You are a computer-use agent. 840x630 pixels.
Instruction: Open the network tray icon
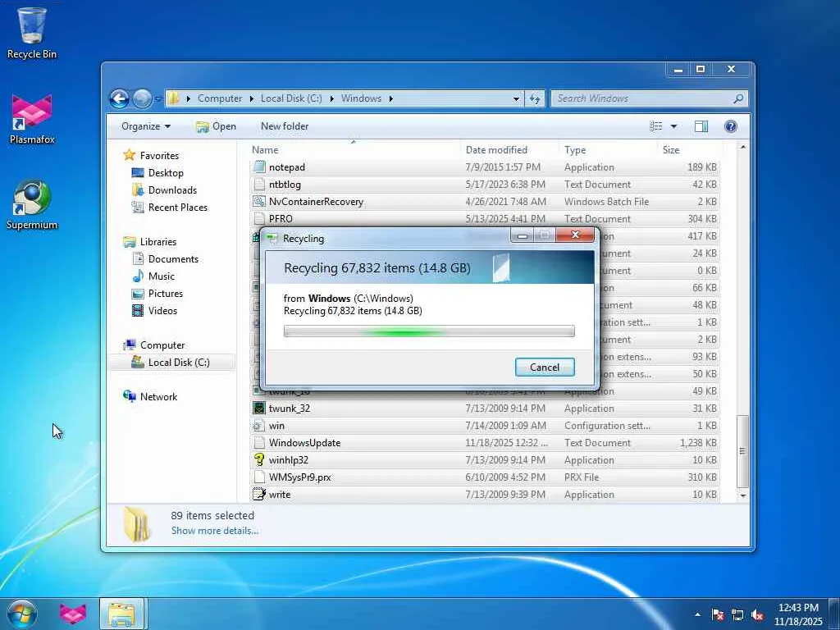[x=737, y=614]
